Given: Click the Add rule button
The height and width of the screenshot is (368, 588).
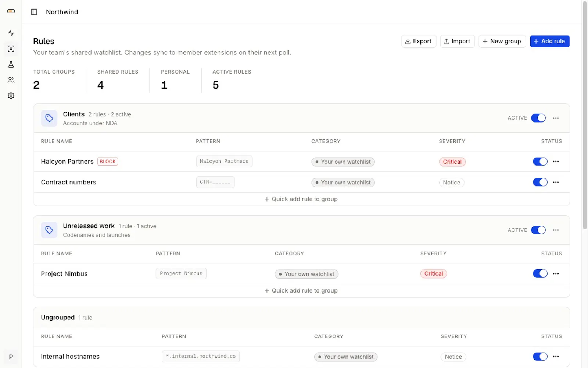Looking at the screenshot, I should tap(549, 41).
